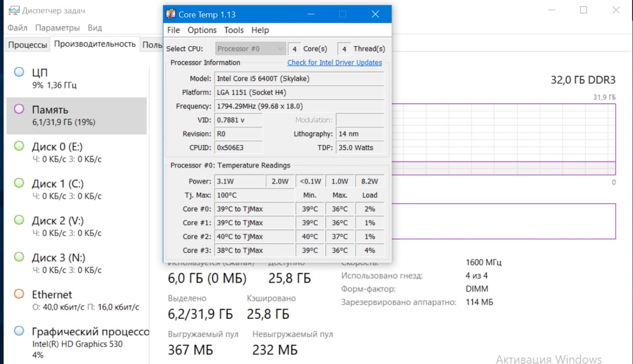The height and width of the screenshot is (364, 633).
Task: Click the non-paged pool value 232 МБ
Action: pyautogui.click(x=275, y=350)
